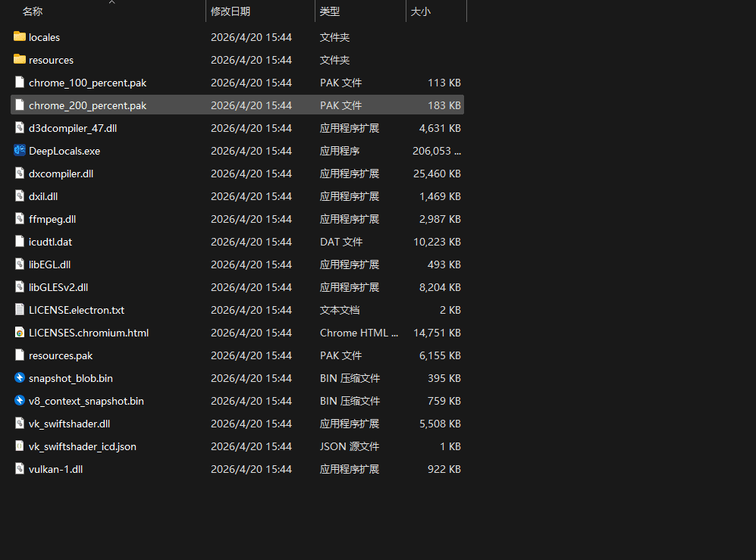The height and width of the screenshot is (560, 756).
Task: Click the vk_swiftshader_icd.json file icon
Action: 20,446
